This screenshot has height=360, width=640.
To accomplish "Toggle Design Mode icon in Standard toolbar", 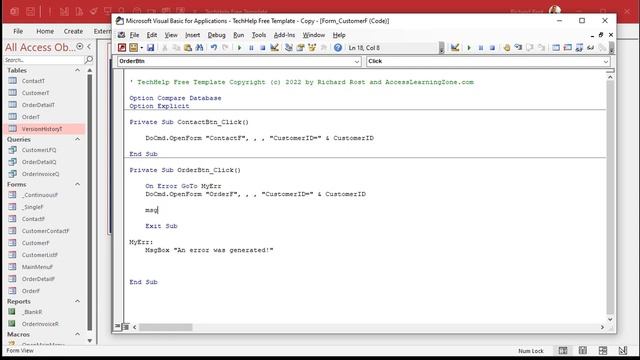I will 274,48.
